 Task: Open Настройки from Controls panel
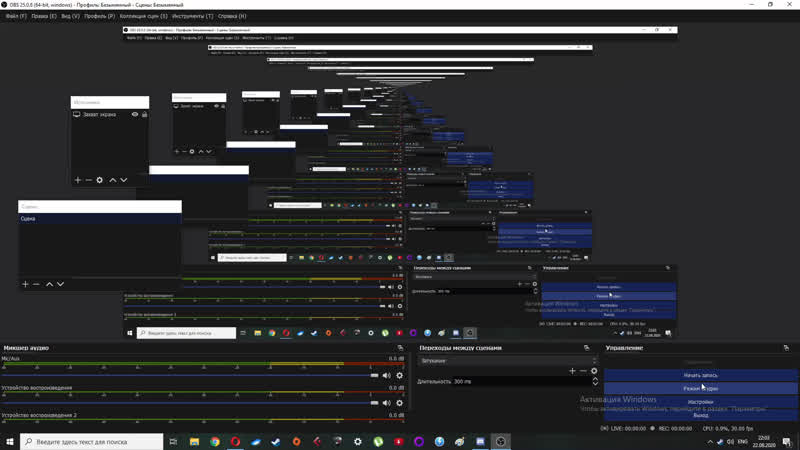pos(701,402)
